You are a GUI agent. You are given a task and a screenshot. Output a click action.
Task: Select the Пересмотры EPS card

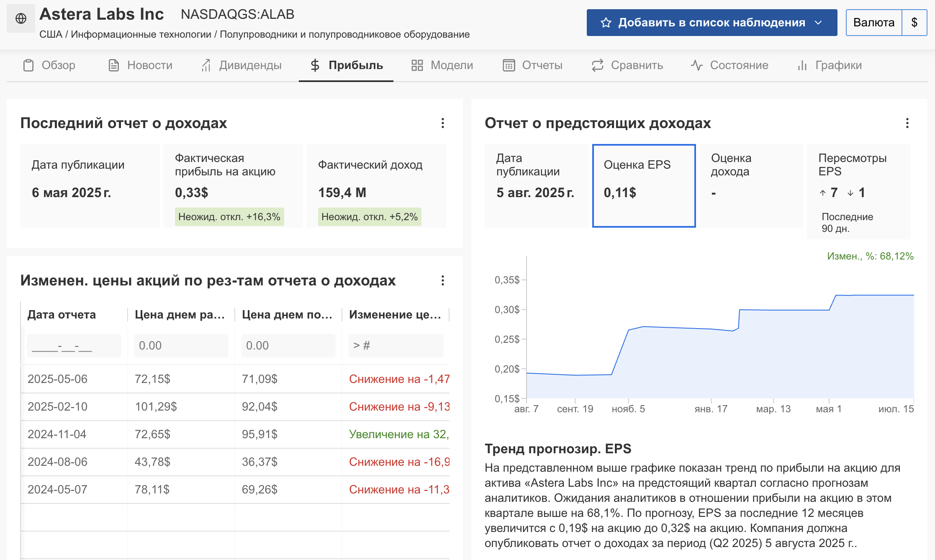point(859,192)
